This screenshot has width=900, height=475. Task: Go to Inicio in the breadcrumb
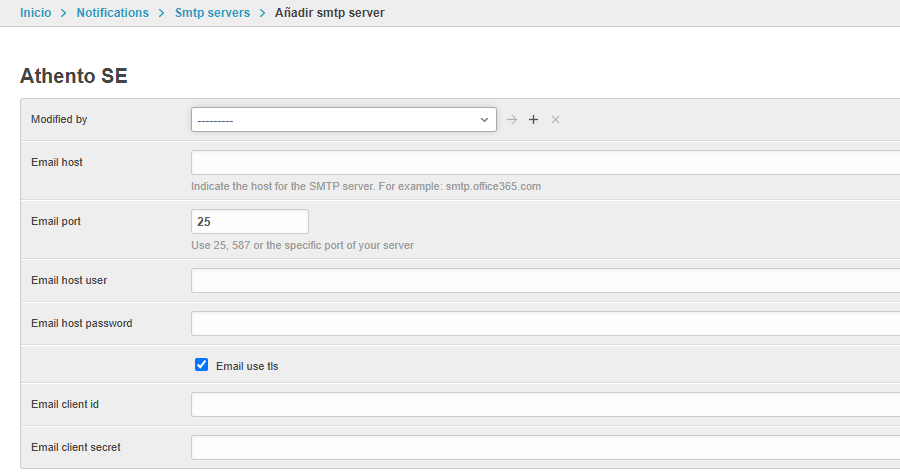(36, 13)
